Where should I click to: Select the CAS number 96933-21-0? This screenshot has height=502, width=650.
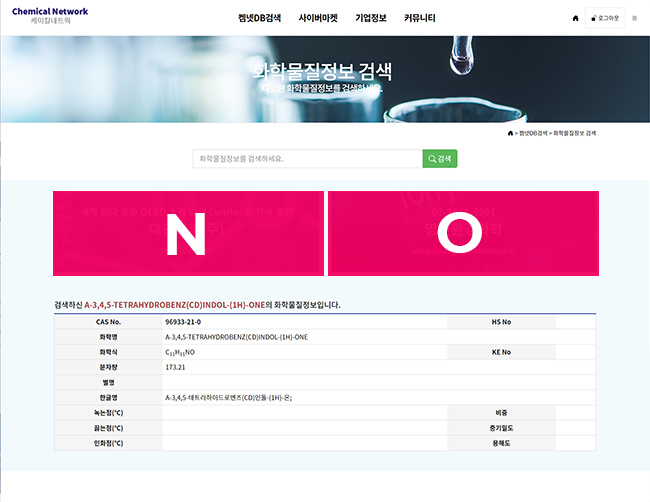(x=183, y=322)
